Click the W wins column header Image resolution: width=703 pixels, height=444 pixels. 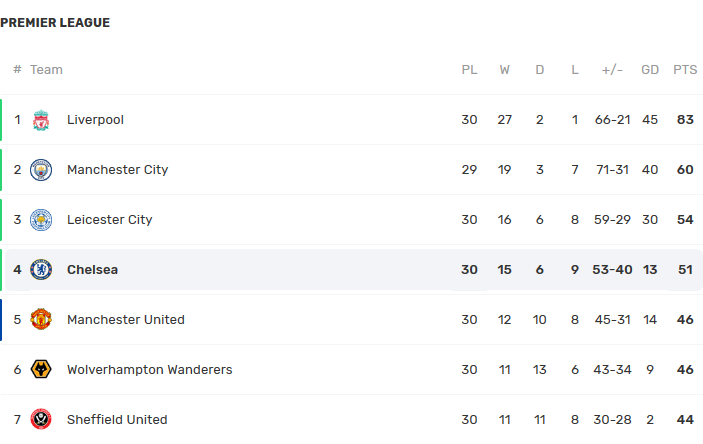[x=504, y=70]
